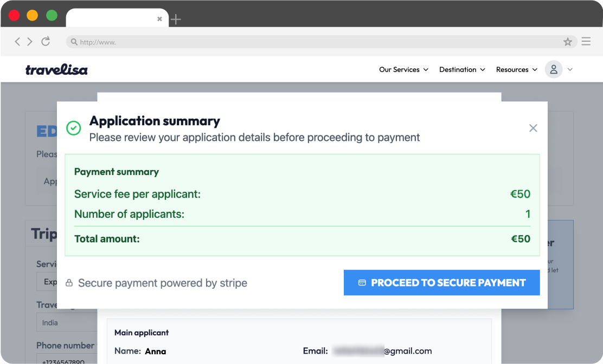Open the Resources dropdown menu
Image resolution: width=603 pixels, height=364 pixels.
[516, 69]
